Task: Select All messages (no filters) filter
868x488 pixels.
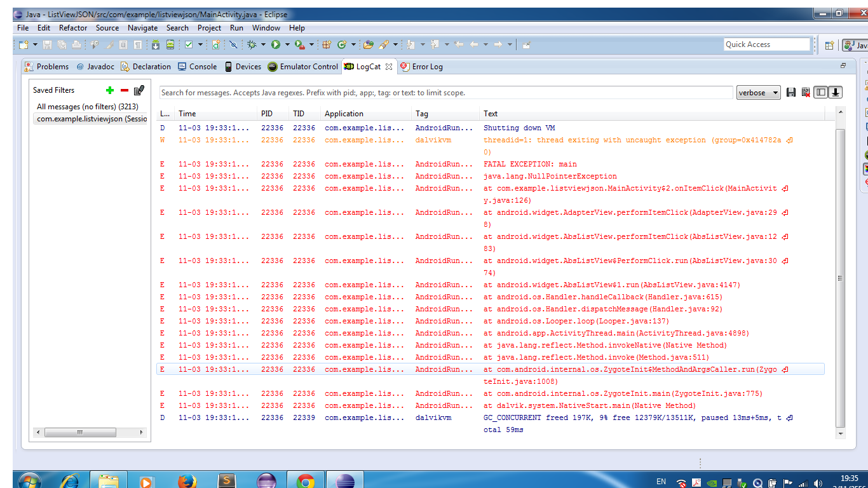Action: click(x=87, y=107)
